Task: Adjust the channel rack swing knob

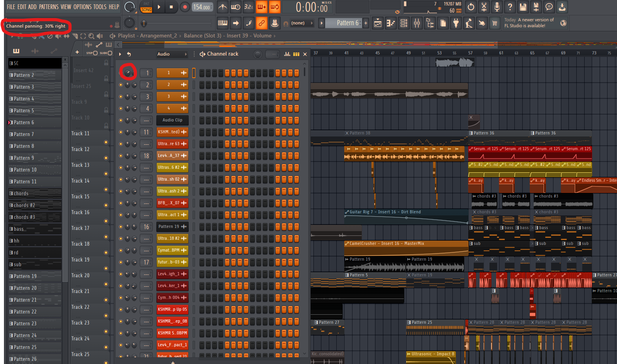Action: (258, 54)
